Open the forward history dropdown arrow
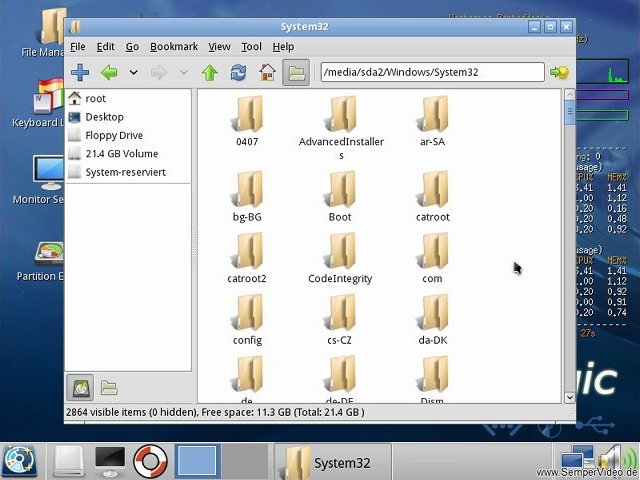 click(183, 72)
